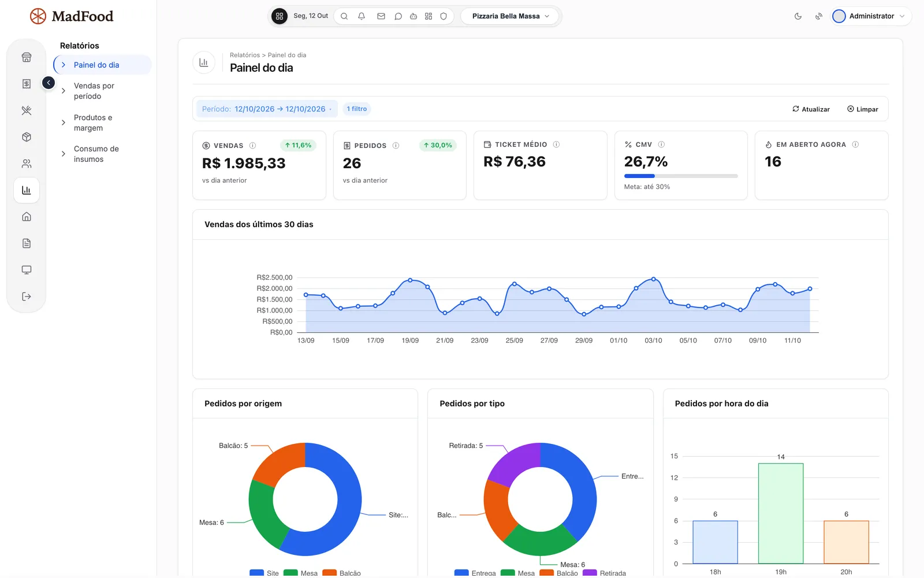Open notifications bell icon
The image size is (924, 578).
(x=362, y=16)
